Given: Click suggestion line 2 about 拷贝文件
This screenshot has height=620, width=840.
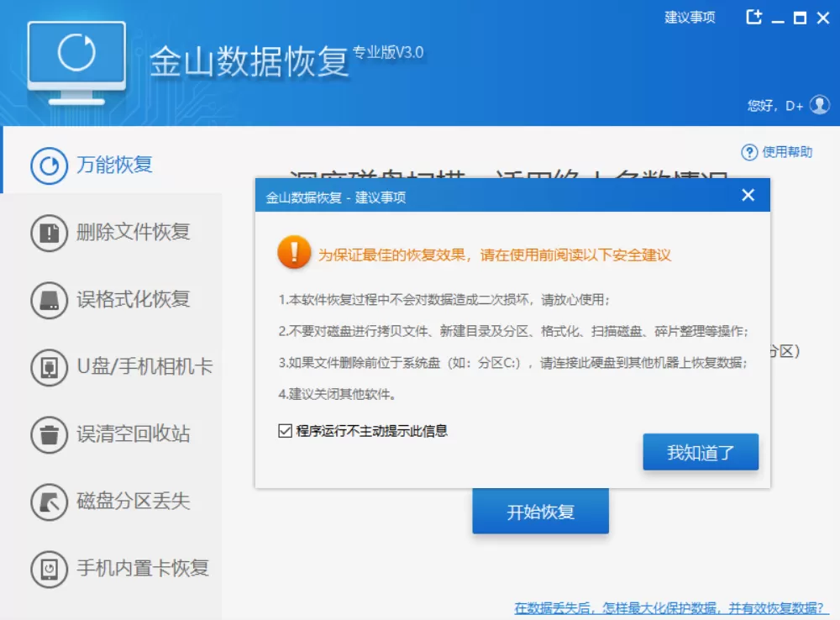Looking at the screenshot, I should click(513, 331).
